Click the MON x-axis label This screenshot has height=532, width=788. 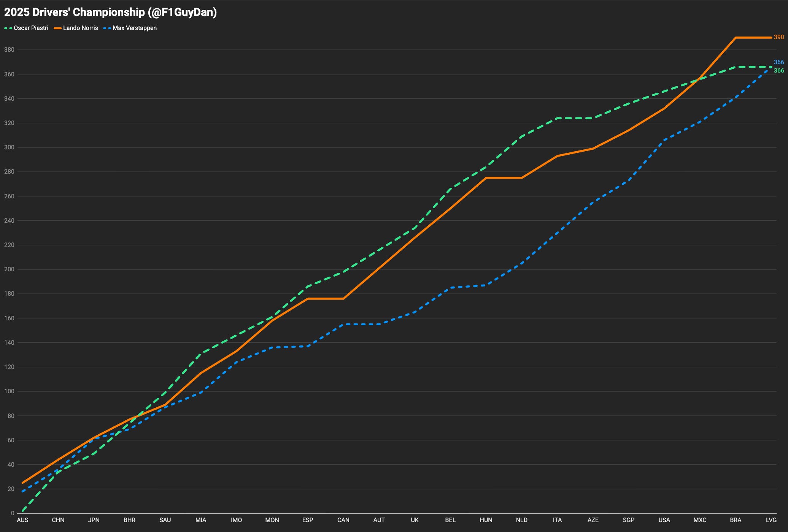272,520
